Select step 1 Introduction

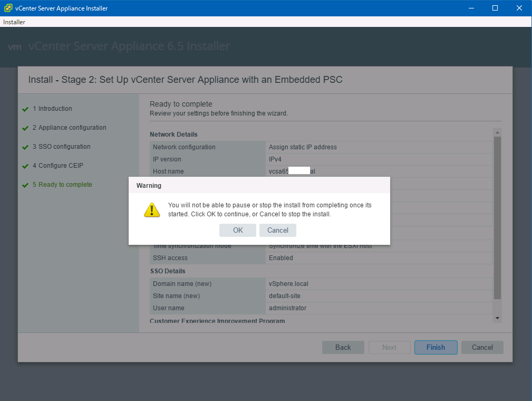click(x=52, y=109)
